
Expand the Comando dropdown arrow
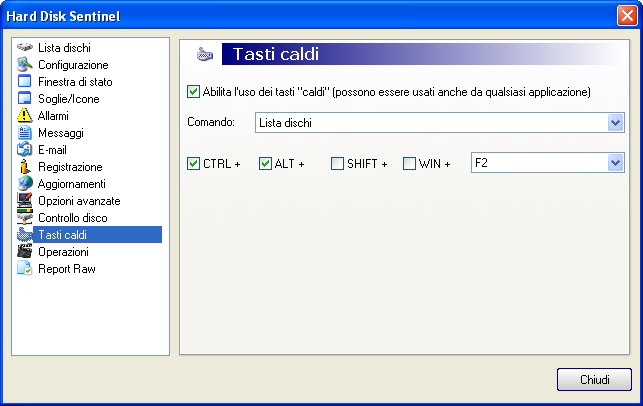point(616,123)
